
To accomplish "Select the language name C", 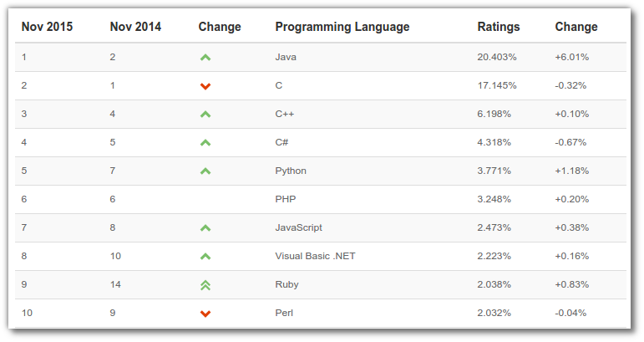I will 278,85.
